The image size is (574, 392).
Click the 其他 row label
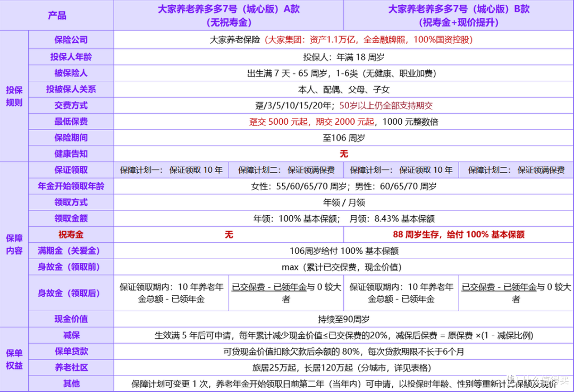point(71,384)
